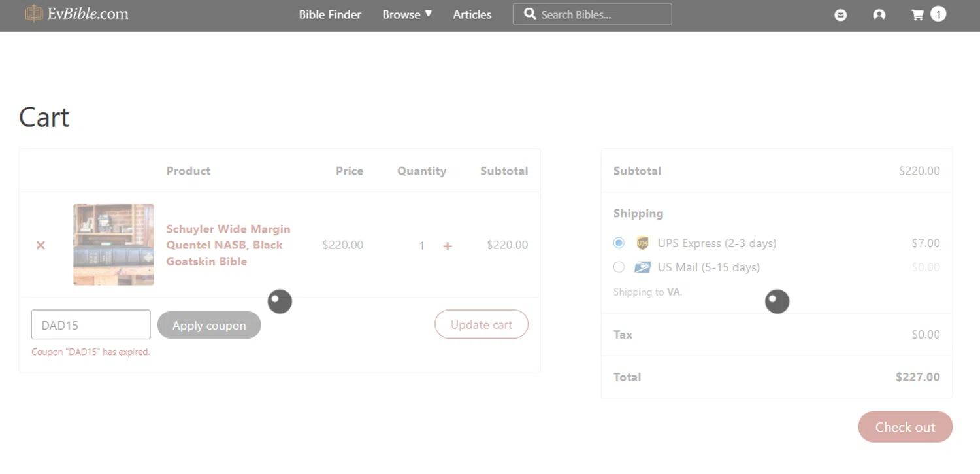Select UPS Express shipping option

[619, 243]
